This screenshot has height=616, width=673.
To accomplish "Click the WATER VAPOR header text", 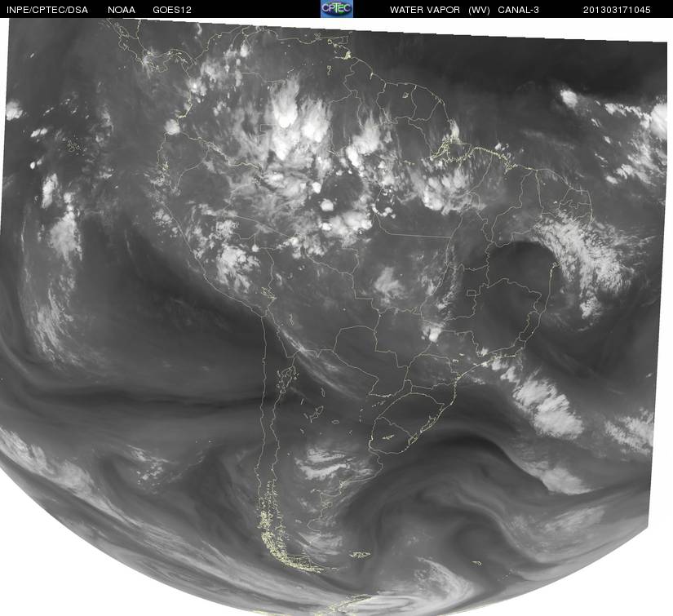I will click(x=425, y=10).
